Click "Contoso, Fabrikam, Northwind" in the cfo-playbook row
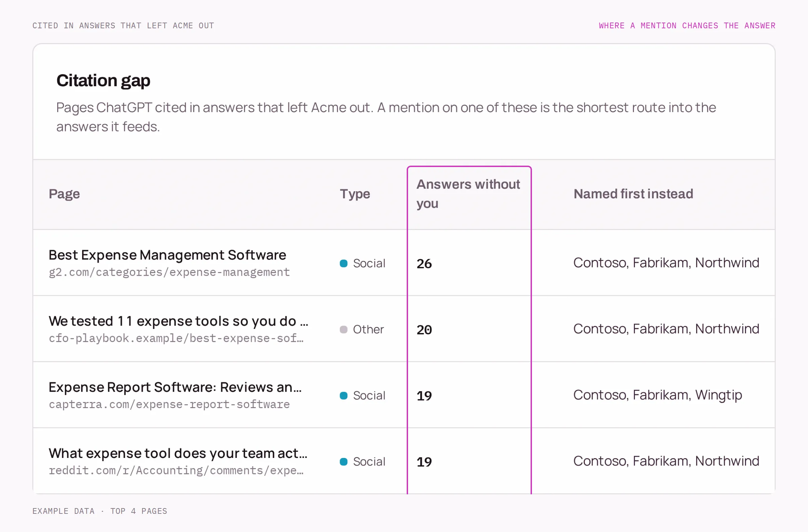Image resolution: width=808 pixels, height=532 pixels. pyautogui.click(x=666, y=329)
